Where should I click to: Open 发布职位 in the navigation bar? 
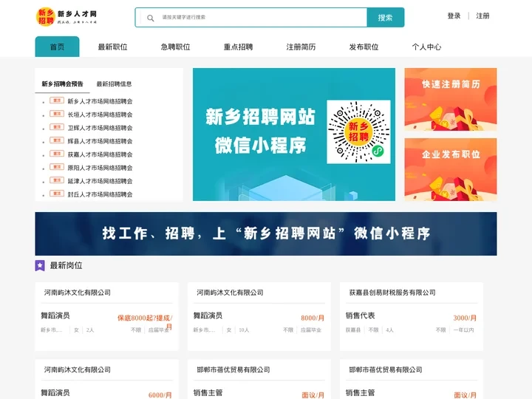click(364, 47)
